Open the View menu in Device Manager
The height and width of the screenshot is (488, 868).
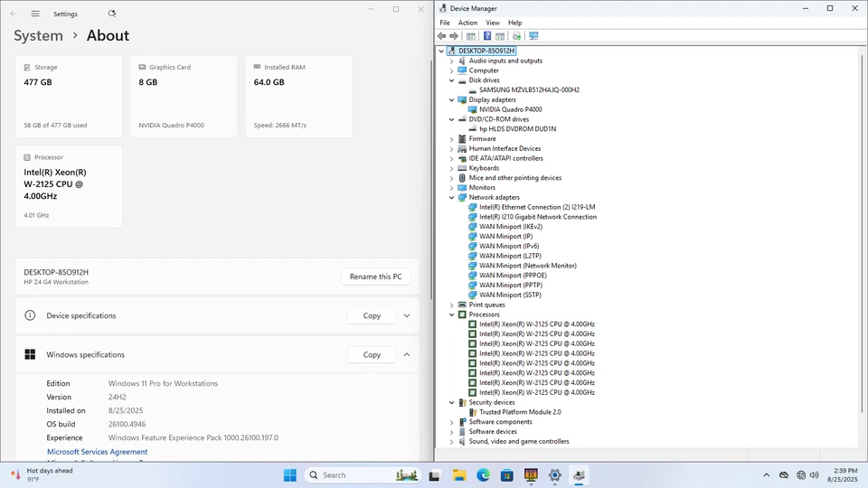pyautogui.click(x=493, y=23)
